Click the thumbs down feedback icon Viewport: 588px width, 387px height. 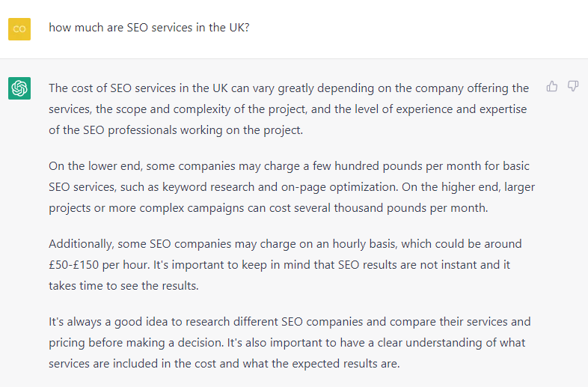click(x=573, y=87)
